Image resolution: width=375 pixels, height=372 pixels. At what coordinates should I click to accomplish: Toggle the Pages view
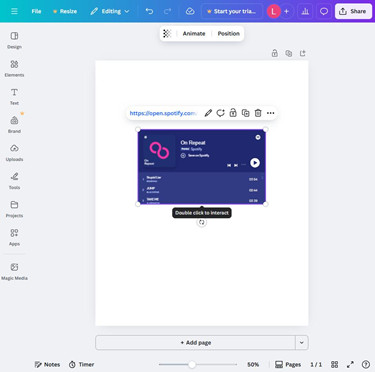click(288, 364)
